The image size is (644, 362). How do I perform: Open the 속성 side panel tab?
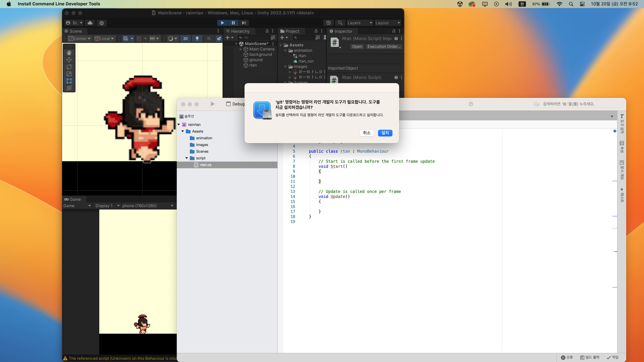(x=622, y=147)
